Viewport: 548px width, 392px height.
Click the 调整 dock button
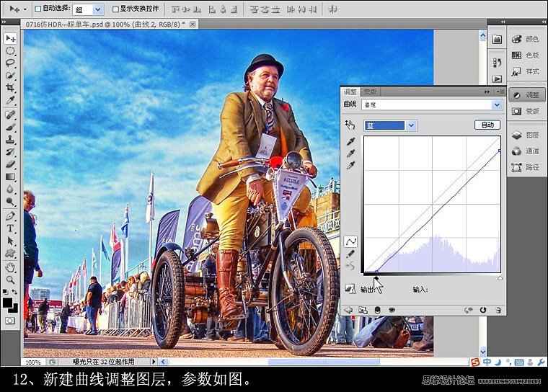tap(526, 95)
